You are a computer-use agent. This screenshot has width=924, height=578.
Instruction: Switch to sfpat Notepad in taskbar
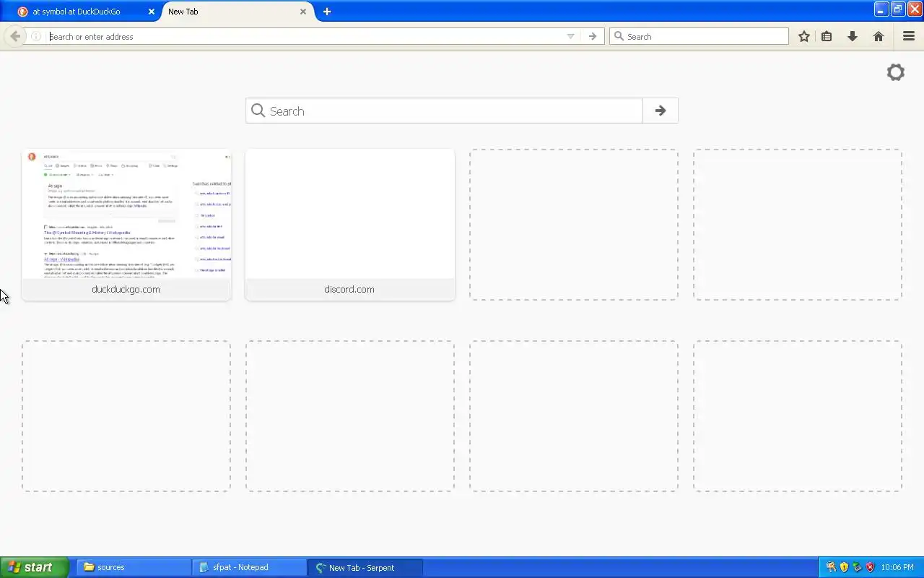249,567
